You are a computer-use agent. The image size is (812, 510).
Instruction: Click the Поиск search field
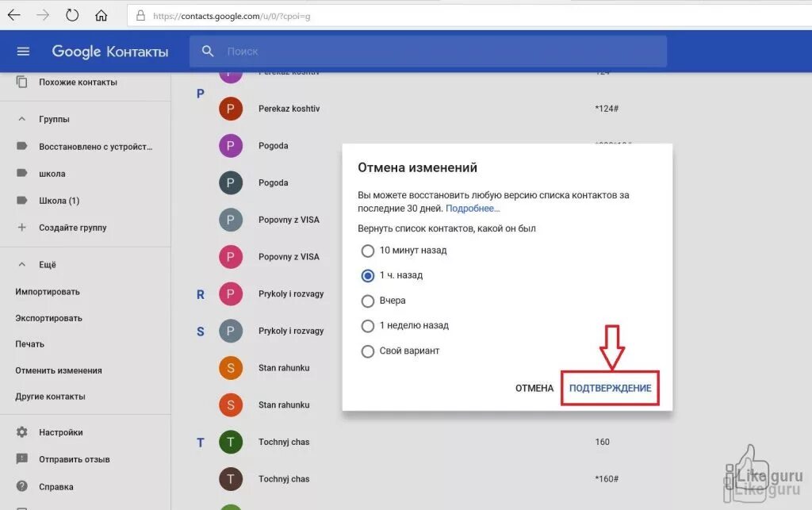[x=427, y=52]
